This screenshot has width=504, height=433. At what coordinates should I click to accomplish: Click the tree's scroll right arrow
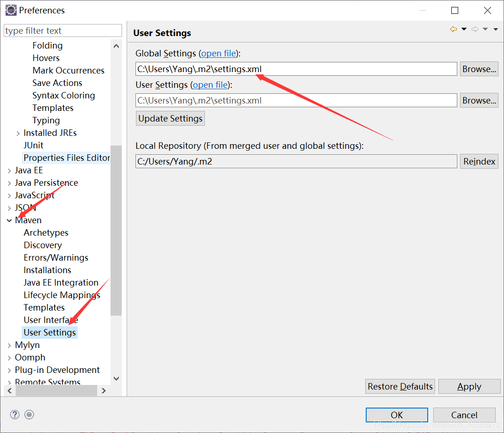coord(104,391)
